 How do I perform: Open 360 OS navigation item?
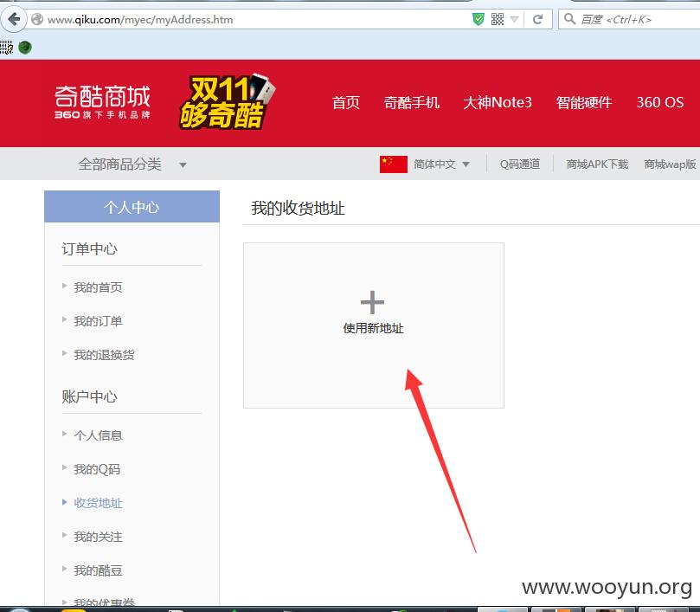click(660, 102)
